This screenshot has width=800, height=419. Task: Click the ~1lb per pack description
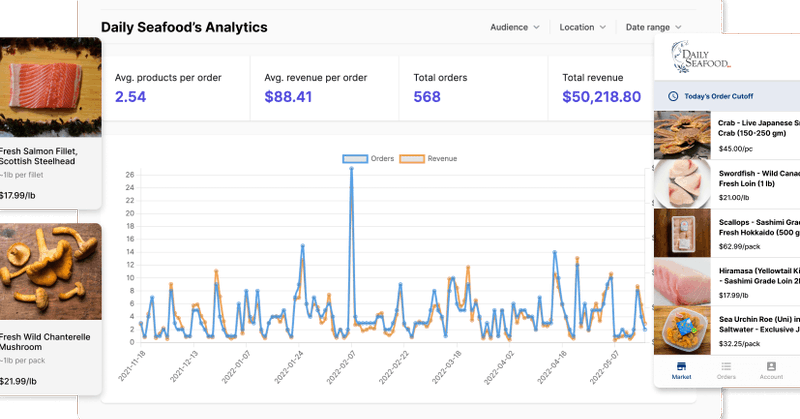point(22,361)
